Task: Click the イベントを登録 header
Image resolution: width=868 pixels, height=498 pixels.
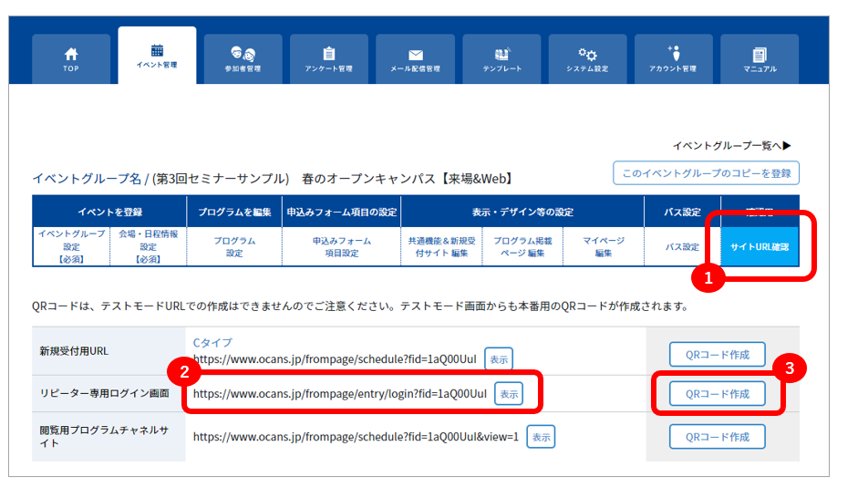Action: pos(109,212)
